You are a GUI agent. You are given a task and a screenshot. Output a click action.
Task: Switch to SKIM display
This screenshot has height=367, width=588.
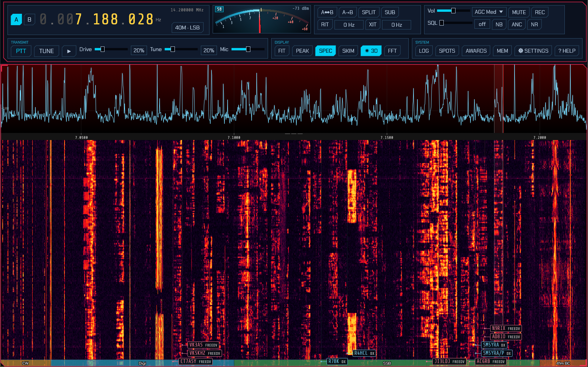[348, 51]
